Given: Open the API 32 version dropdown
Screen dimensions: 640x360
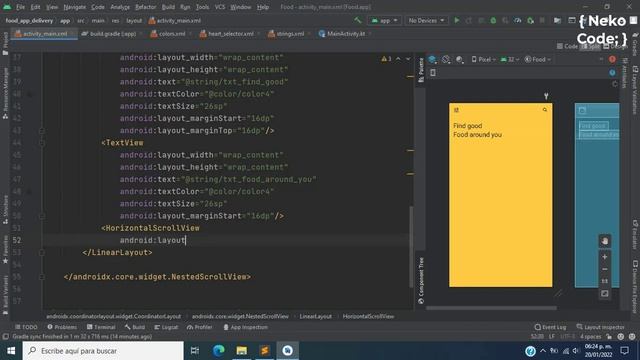Looking at the screenshot, I should (x=510, y=60).
